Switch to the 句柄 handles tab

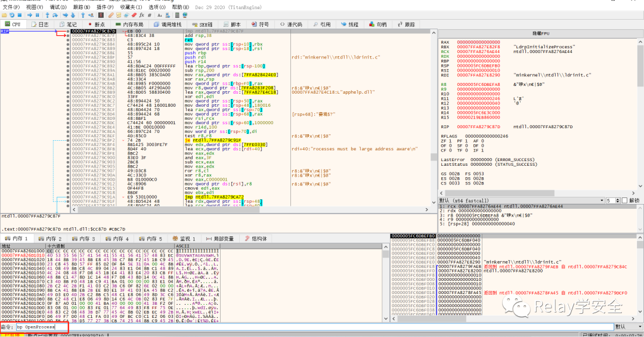378,24
